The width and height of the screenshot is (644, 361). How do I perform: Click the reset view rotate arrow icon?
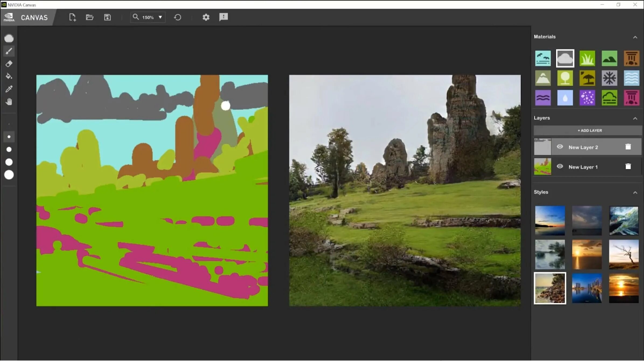pyautogui.click(x=177, y=17)
